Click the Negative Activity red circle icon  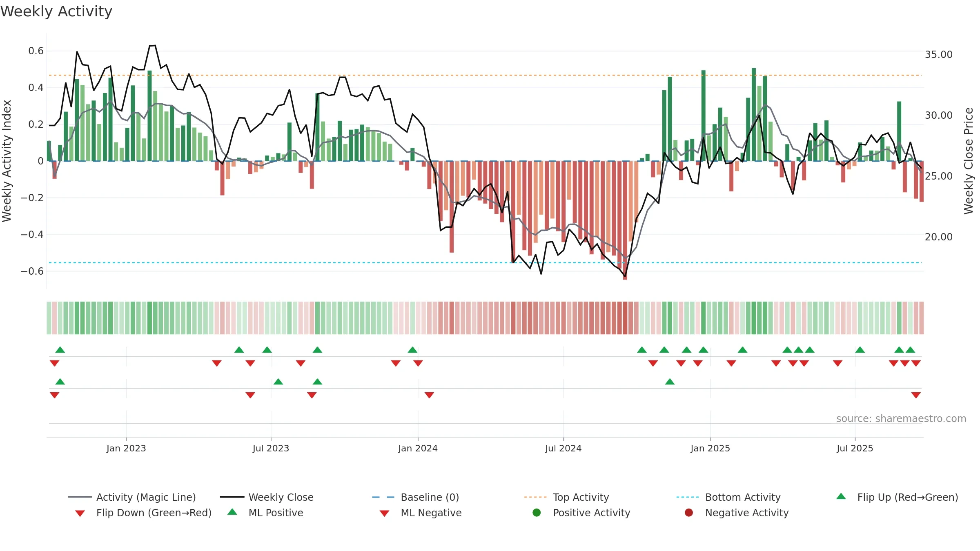coord(689,512)
